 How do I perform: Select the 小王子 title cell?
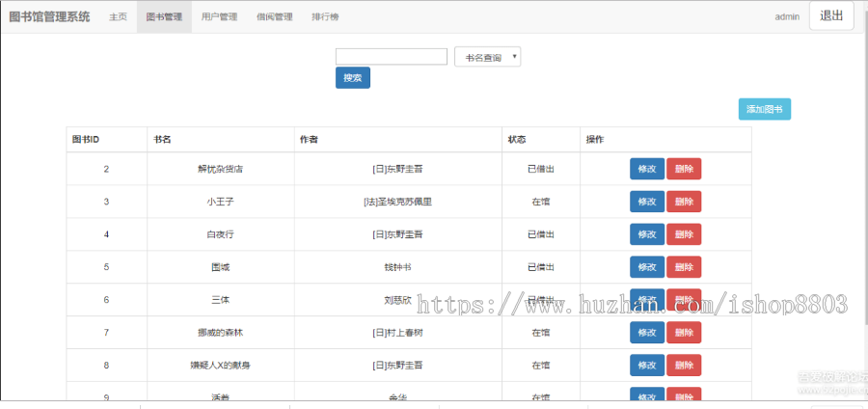[x=220, y=202]
